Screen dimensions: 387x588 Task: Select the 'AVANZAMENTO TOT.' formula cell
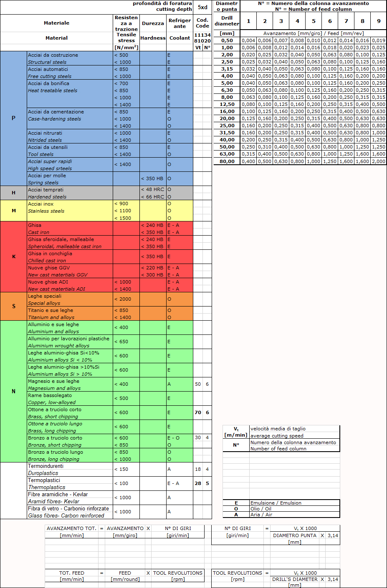click(71, 528)
